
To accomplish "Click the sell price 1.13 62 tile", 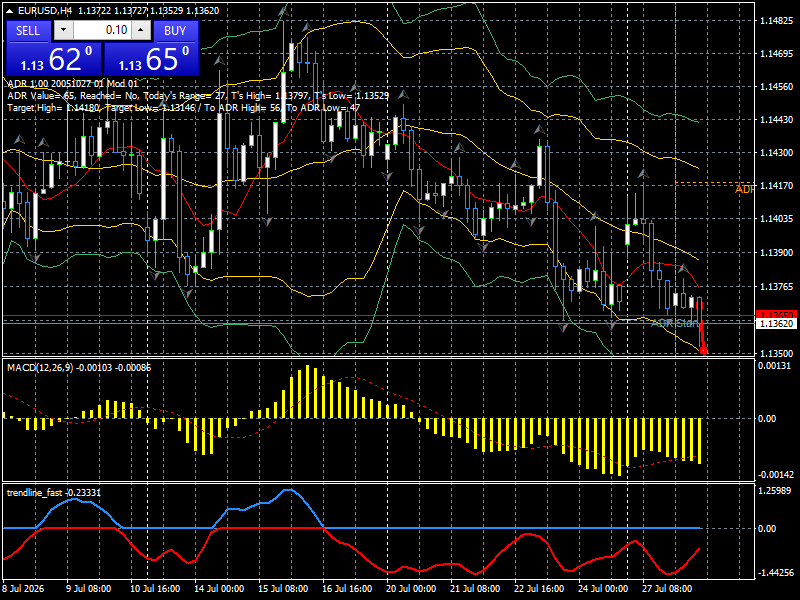I will 54,59.
